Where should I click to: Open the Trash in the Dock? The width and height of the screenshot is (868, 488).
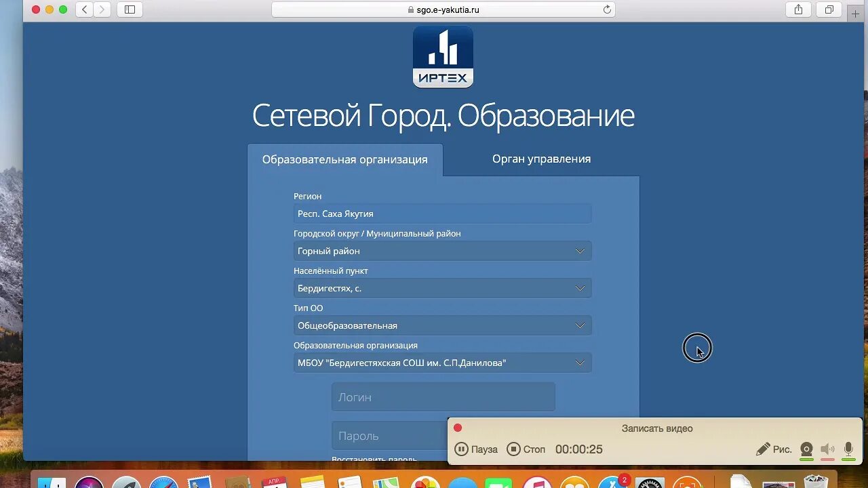pyautogui.click(x=816, y=483)
